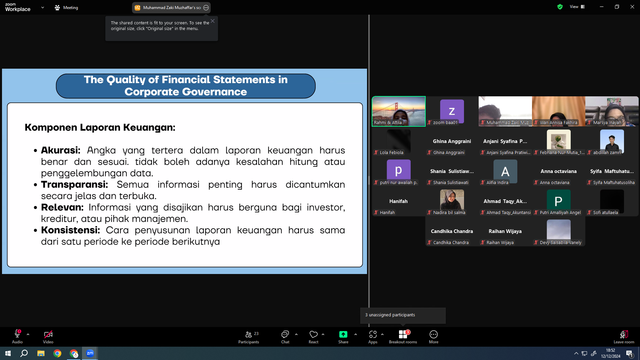Close the shared content tip popup
This screenshot has width=640, height=360.
[213, 21]
